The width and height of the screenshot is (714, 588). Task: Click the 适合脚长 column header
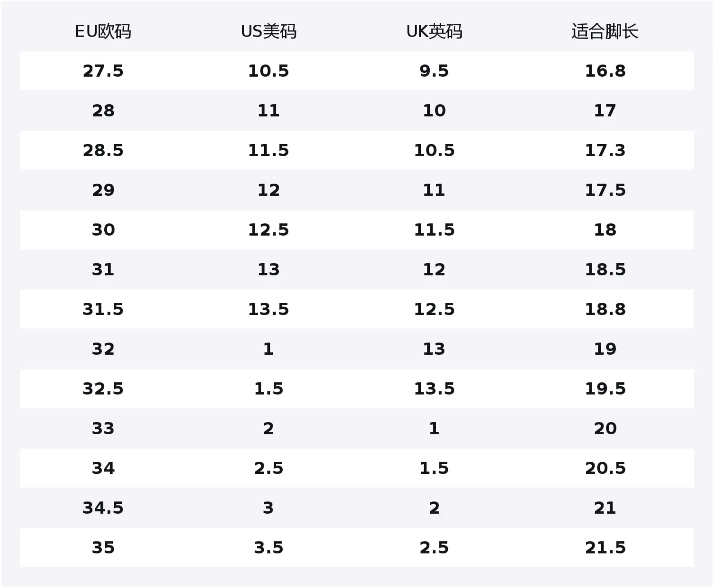(605, 31)
